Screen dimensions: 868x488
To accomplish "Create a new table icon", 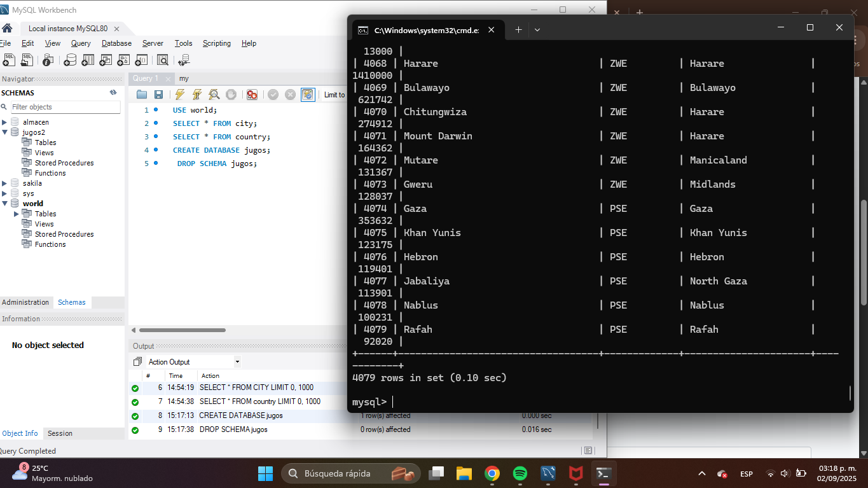I will (88, 60).
